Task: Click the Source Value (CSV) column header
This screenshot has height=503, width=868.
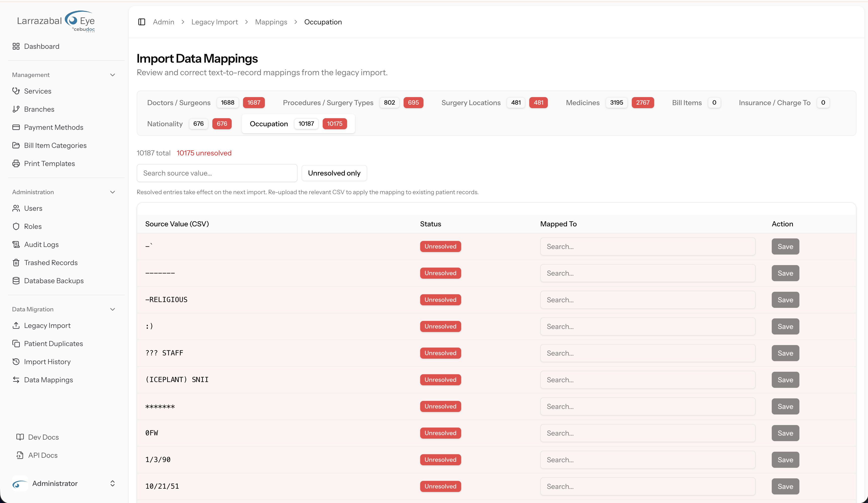Action: pos(177,224)
